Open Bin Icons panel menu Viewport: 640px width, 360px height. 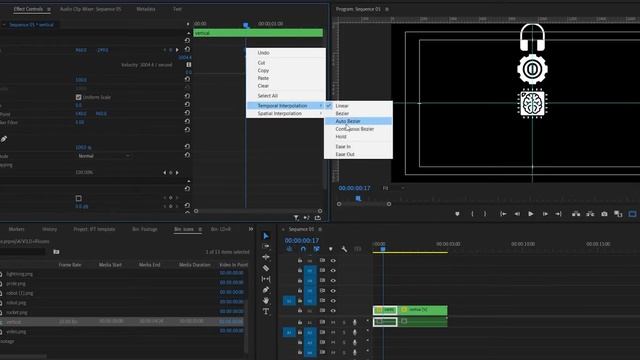pyautogui.click(x=200, y=229)
